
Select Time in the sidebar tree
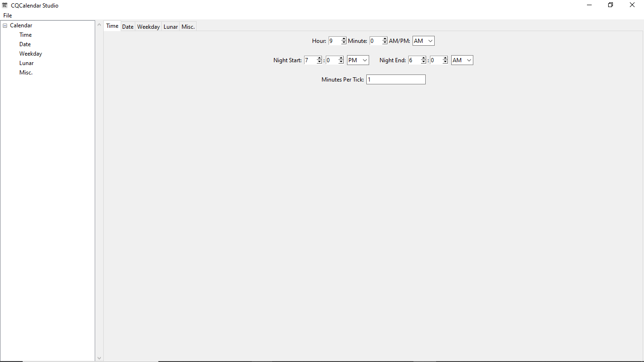pyautogui.click(x=25, y=35)
